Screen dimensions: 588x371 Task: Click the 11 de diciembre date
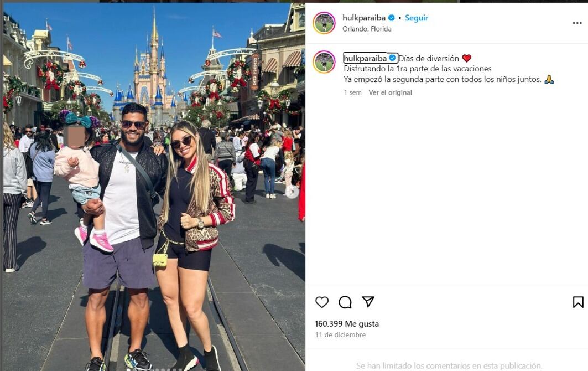[x=340, y=335]
